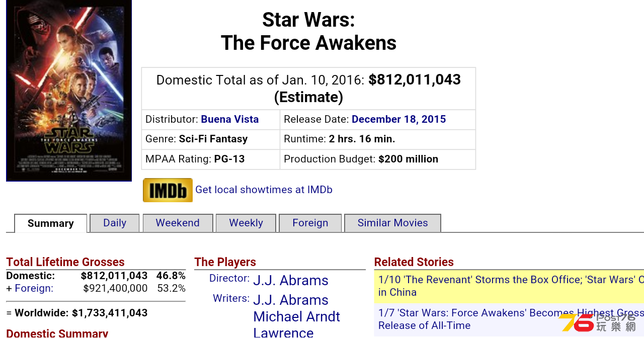
Task: Click the December 18, 2015 release date link
Action: pyautogui.click(x=399, y=119)
